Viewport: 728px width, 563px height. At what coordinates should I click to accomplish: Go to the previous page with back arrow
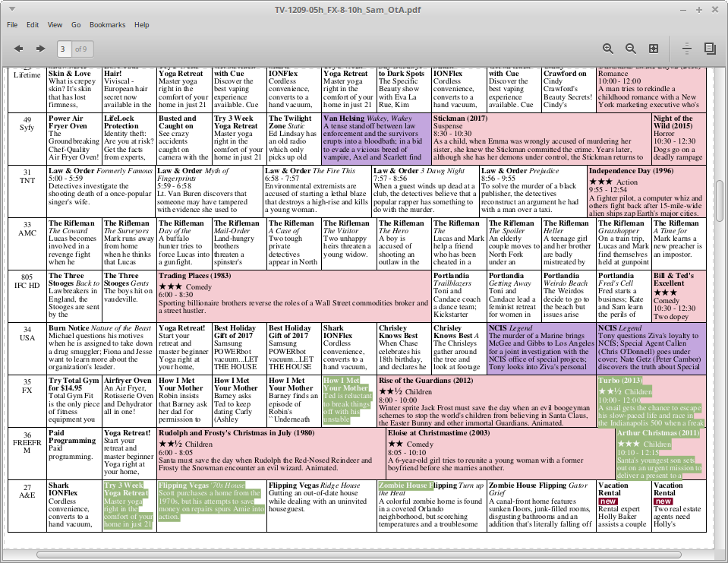click(18, 49)
